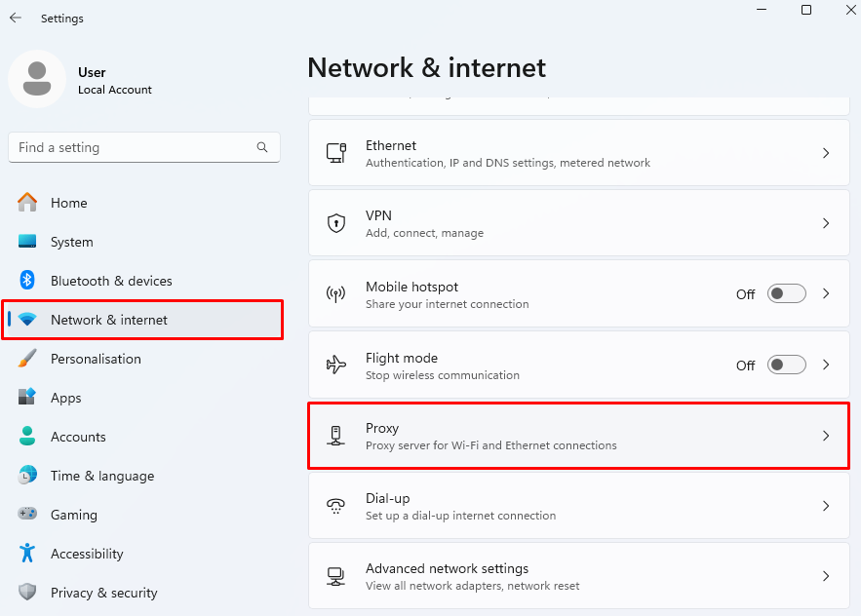Open the Proxy title text
Viewport: 861px width, 616px height.
(x=382, y=428)
